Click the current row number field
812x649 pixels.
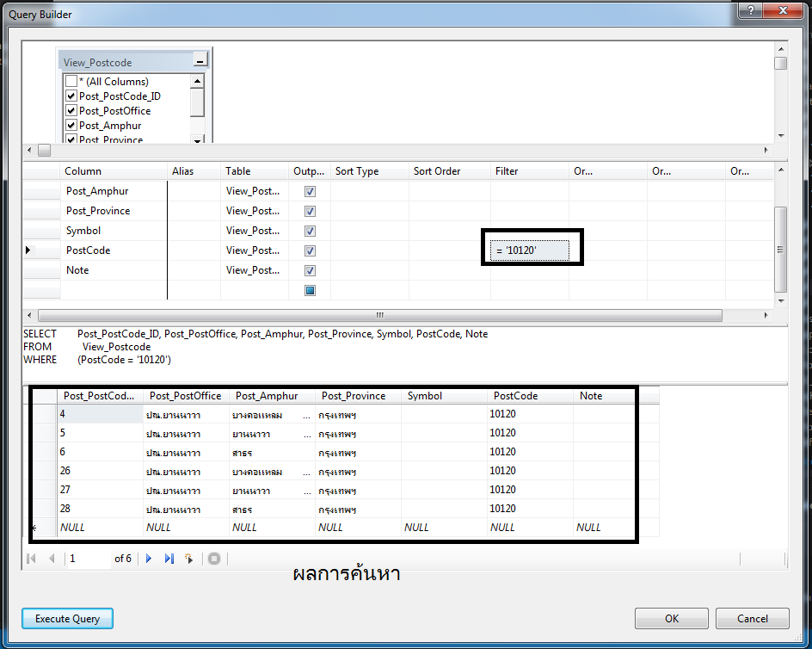[x=88, y=559]
